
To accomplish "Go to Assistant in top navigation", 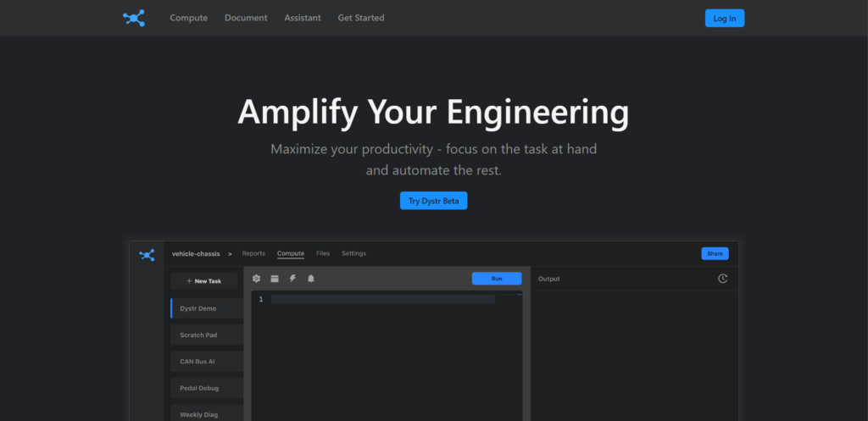I will tap(303, 18).
